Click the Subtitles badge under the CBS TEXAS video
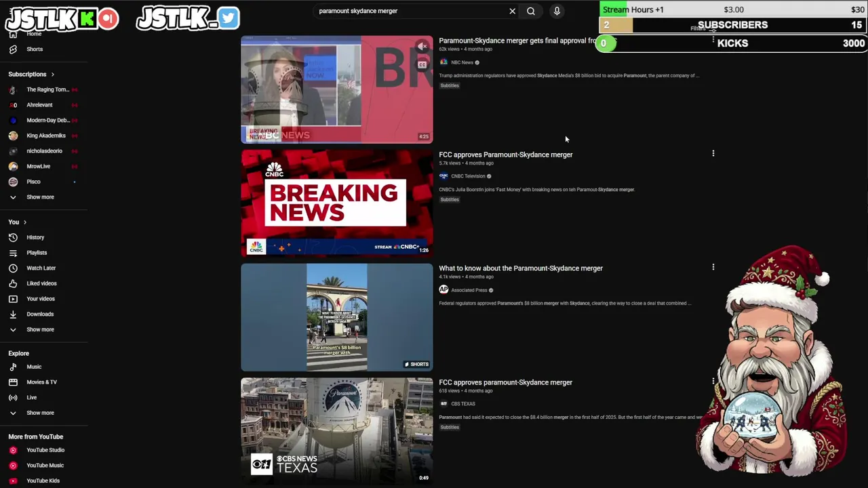 tap(450, 427)
